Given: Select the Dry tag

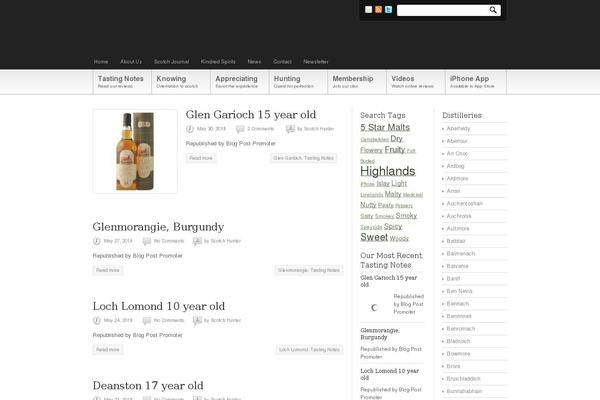Looking at the screenshot, I should (x=396, y=139).
